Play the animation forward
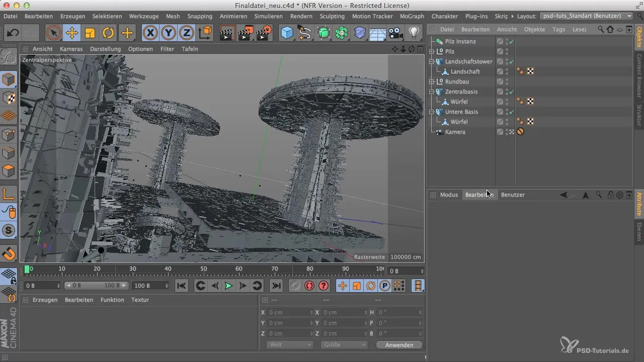The height and width of the screenshot is (362, 644). pyautogui.click(x=228, y=286)
